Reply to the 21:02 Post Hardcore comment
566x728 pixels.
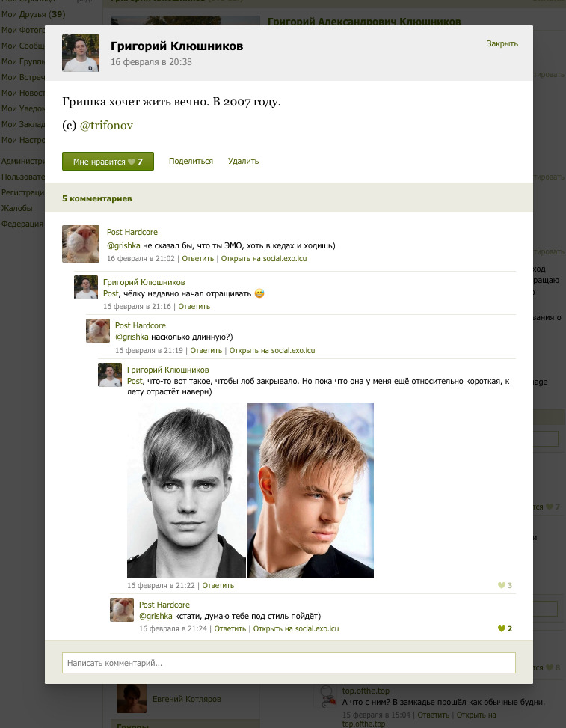[197, 258]
